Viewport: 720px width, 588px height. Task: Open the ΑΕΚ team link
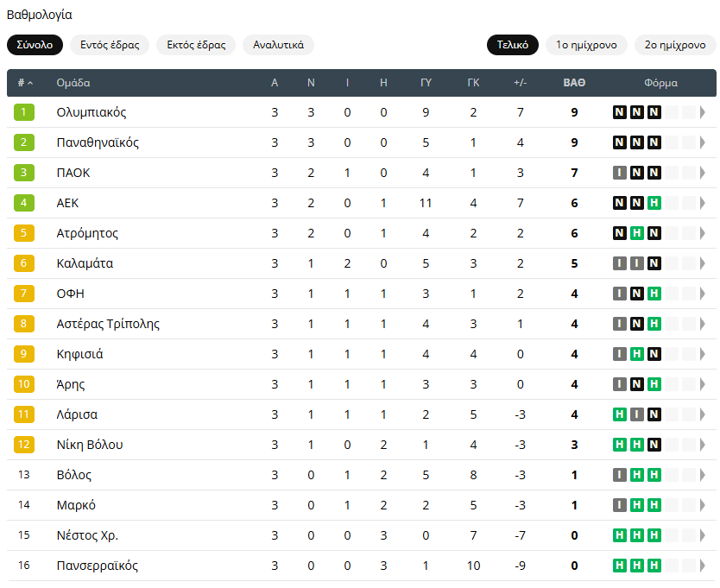click(67, 203)
